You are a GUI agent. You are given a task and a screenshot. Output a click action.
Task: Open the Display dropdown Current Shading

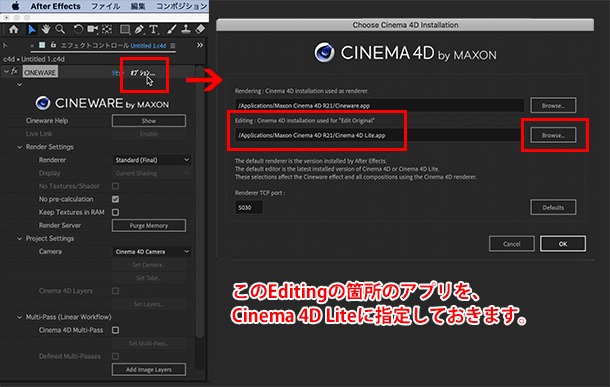click(151, 173)
